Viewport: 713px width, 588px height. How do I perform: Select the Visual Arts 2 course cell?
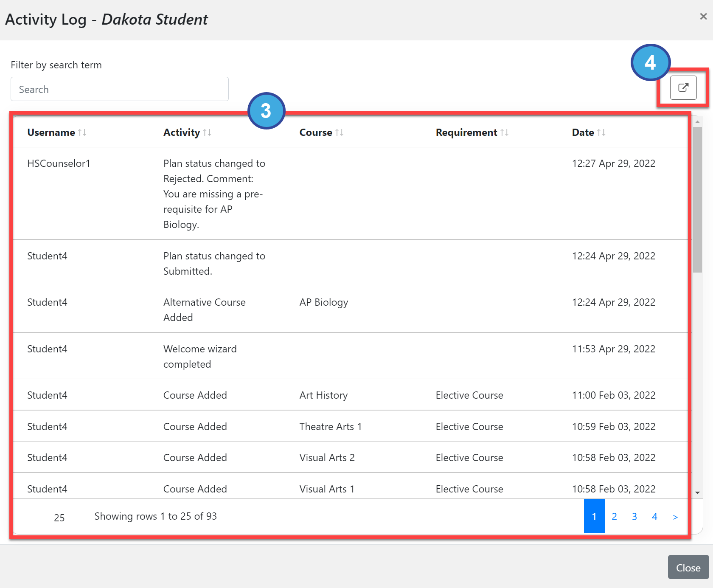(x=327, y=458)
